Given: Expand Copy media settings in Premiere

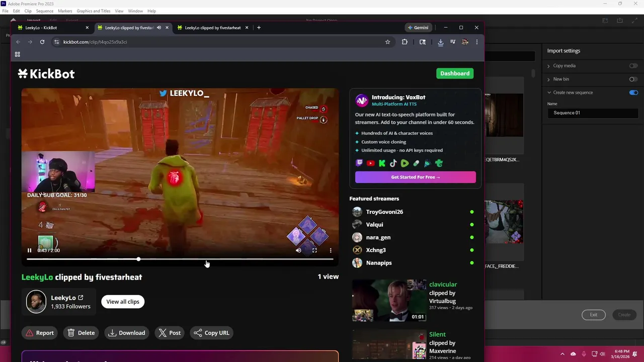Looking at the screenshot, I should pyautogui.click(x=549, y=66).
